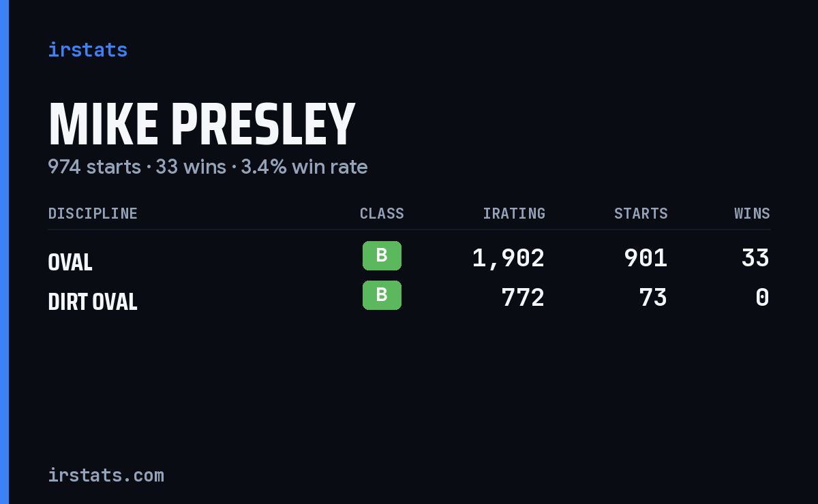This screenshot has width=818, height=504.
Task: Click the irstats logo at top
Action: 87,50
